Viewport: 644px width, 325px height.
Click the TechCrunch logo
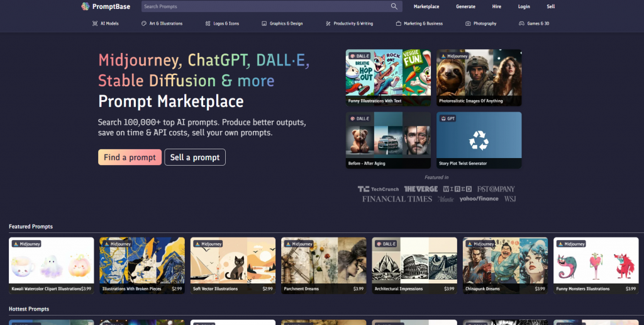pyautogui.click(x=378, y=189)
